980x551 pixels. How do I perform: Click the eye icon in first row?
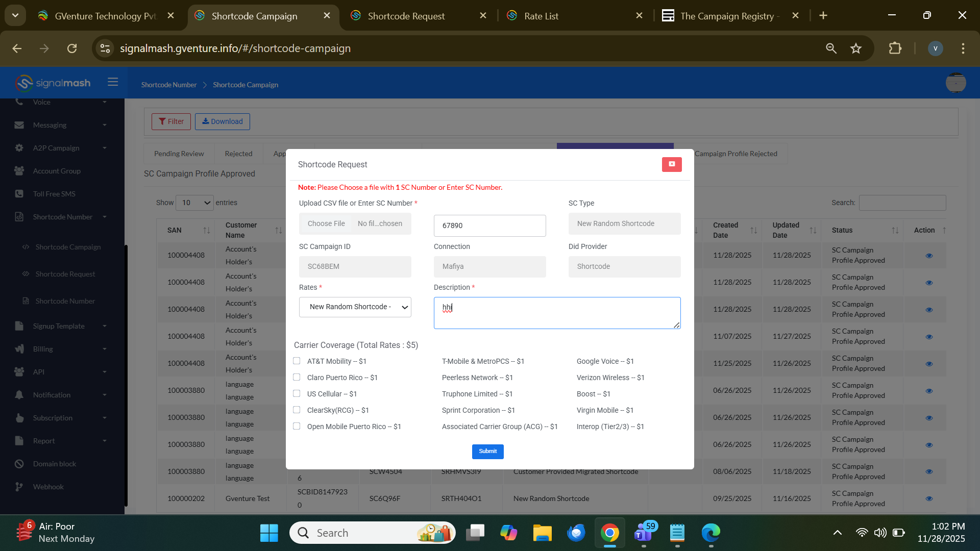click(x=928, y=256)
